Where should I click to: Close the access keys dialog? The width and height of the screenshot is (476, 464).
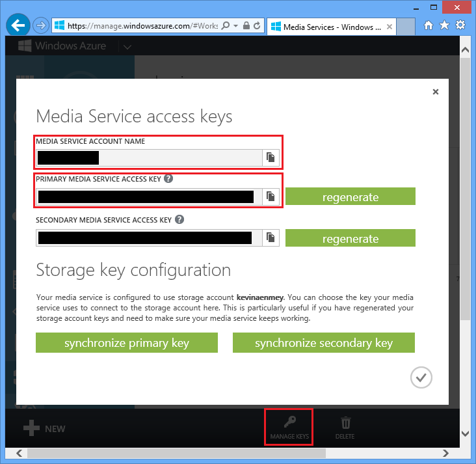pos(436,92)
